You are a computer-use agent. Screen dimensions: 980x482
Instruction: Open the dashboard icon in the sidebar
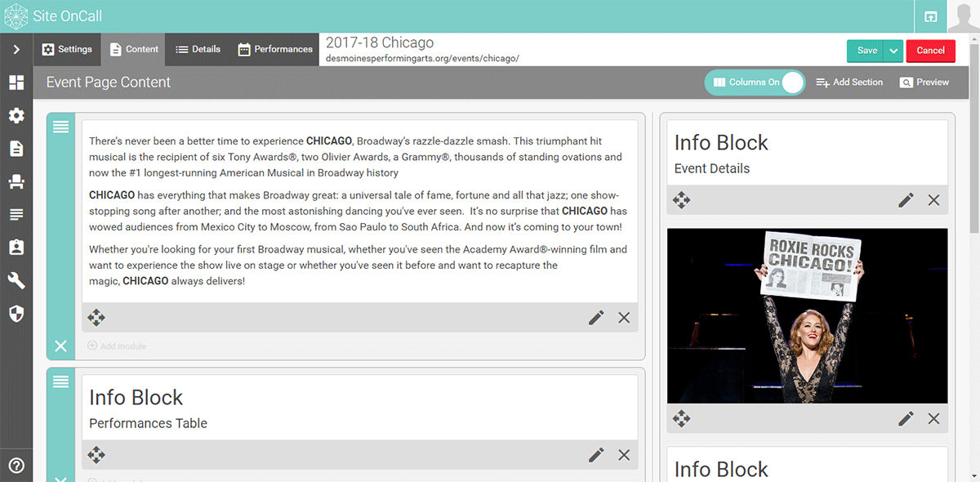pos(16,83)
